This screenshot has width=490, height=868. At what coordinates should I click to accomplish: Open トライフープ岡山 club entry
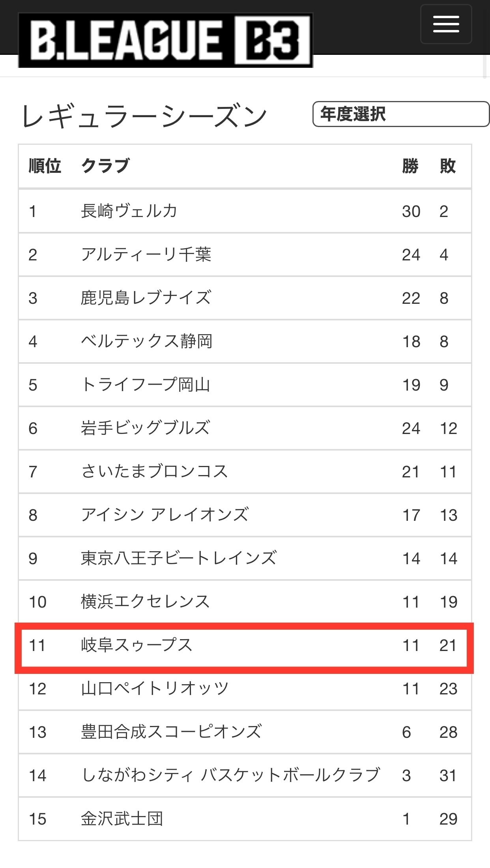pyautogui.click(x=245, y=385)
